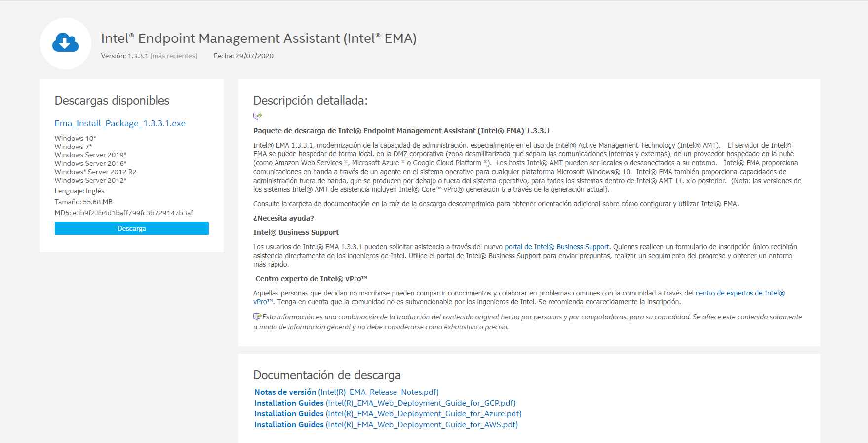Image resolution: width=868 pixels, height=443 pixels.
Task: Click the MD5 checksum value
Action: 133,213
